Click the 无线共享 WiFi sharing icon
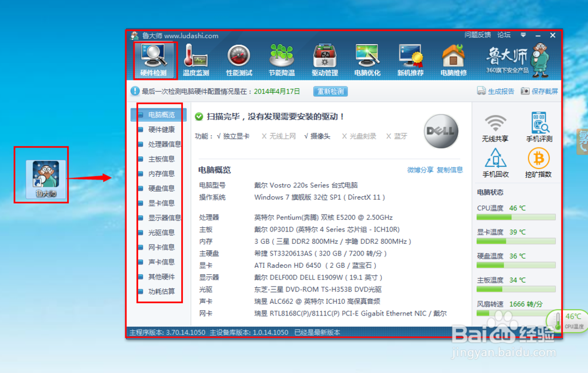Image resolution: width=588 pixels, height=373 pixels. tap(495, 127)
